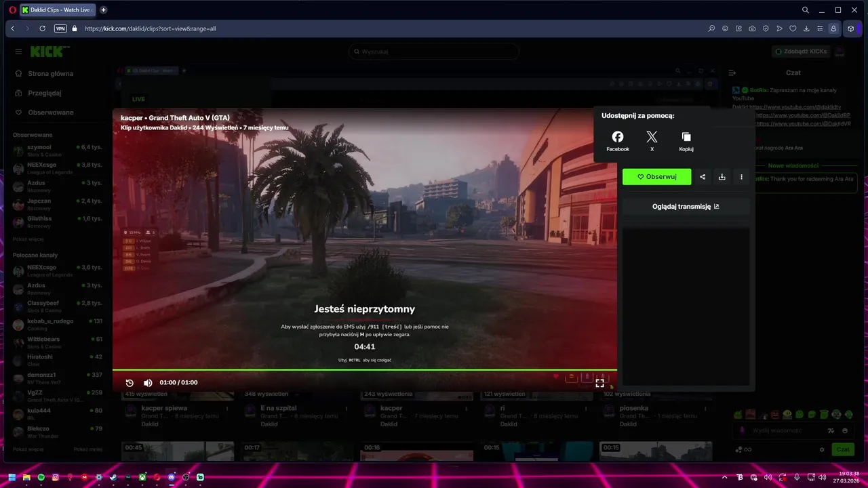
Task: Open the Opera privacy shield icon
Action: pos(766,28)
